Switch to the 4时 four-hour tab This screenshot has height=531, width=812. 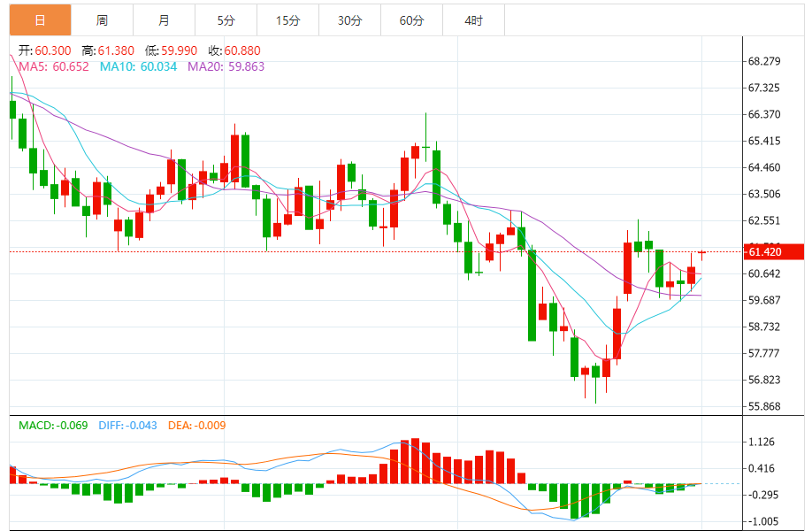click(x=474, y=20)
